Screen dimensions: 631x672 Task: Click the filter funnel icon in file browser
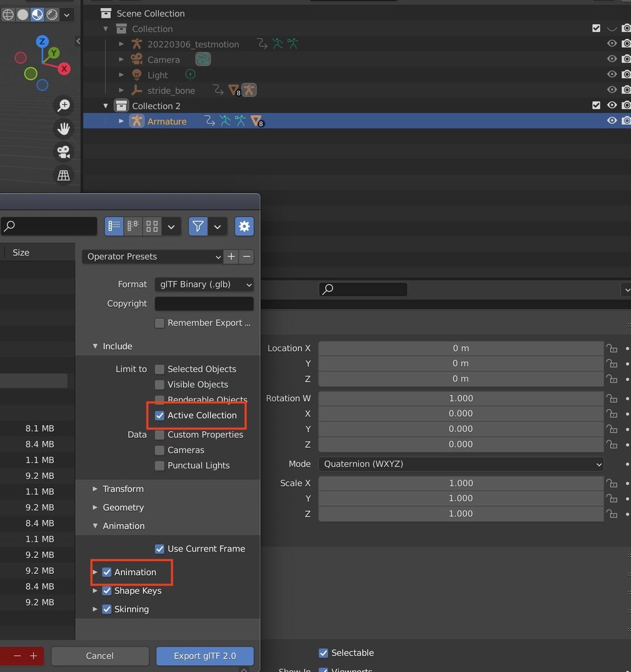click(198, 226)
